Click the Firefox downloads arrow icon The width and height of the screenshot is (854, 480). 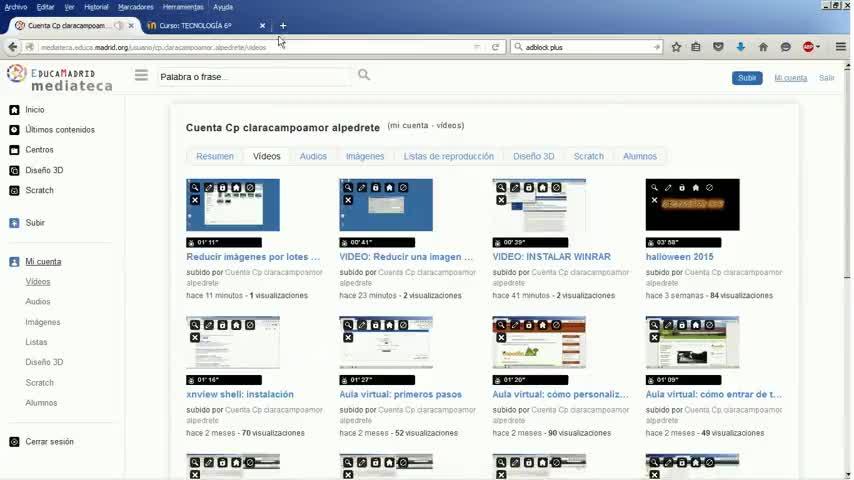[x=740, y=47]
